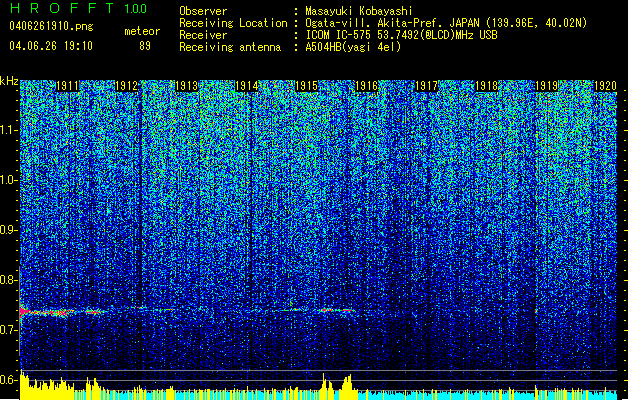Click the 1.1 kHz frequency tick label
The height and width of the screenshot is (400, 629).
tap(9, 130)
